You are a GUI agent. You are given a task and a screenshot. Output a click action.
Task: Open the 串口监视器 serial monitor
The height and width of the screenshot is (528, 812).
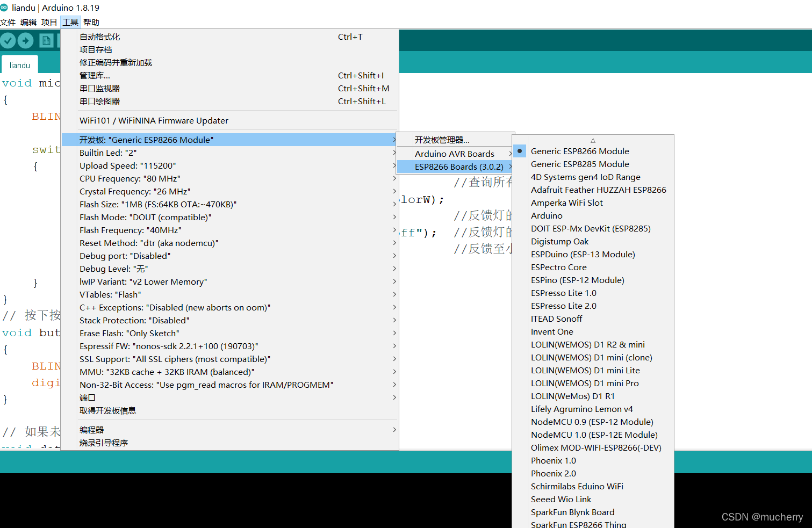click(x=230, y=88)
